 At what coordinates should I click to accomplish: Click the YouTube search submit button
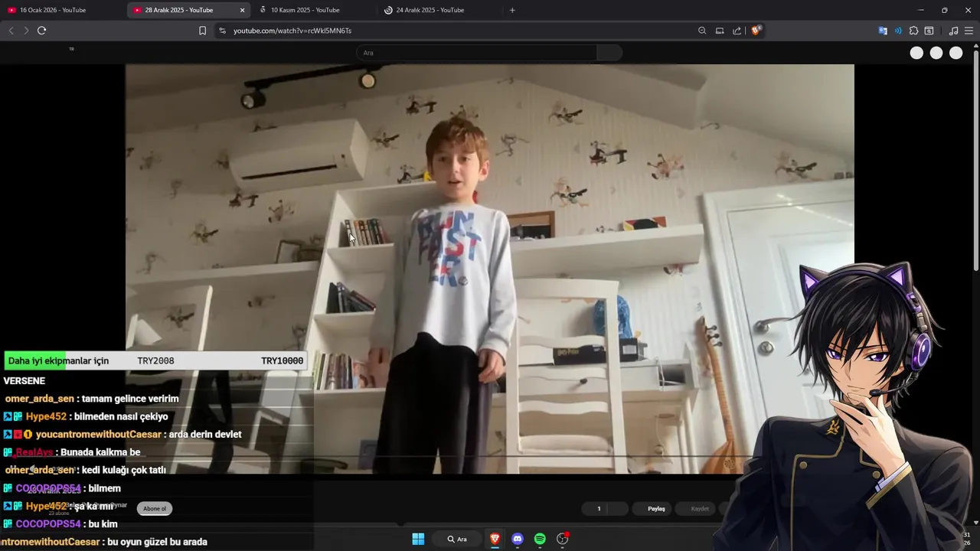point(609,53)
